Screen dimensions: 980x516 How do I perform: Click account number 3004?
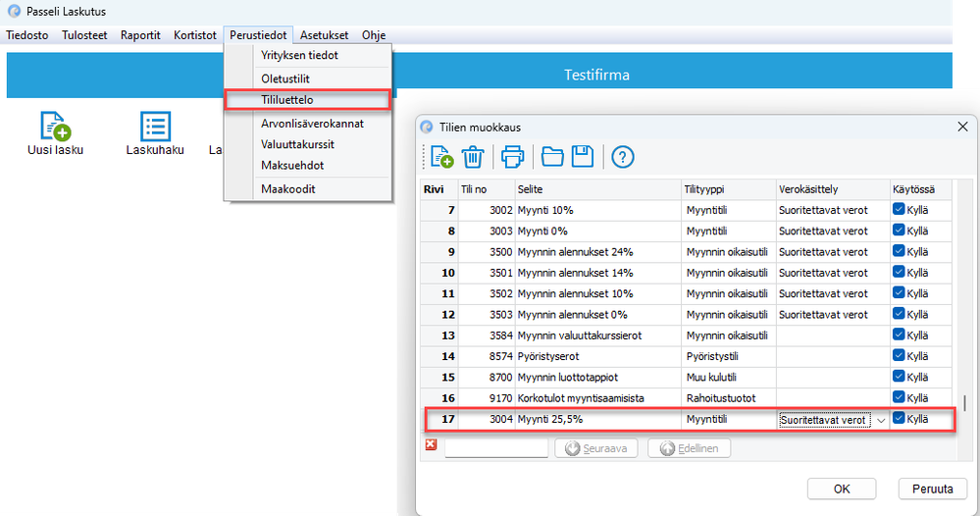(x=486, y=419)
